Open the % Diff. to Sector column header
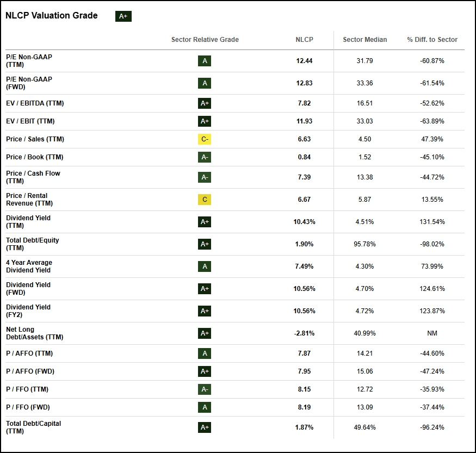 [x=432, y=39]
